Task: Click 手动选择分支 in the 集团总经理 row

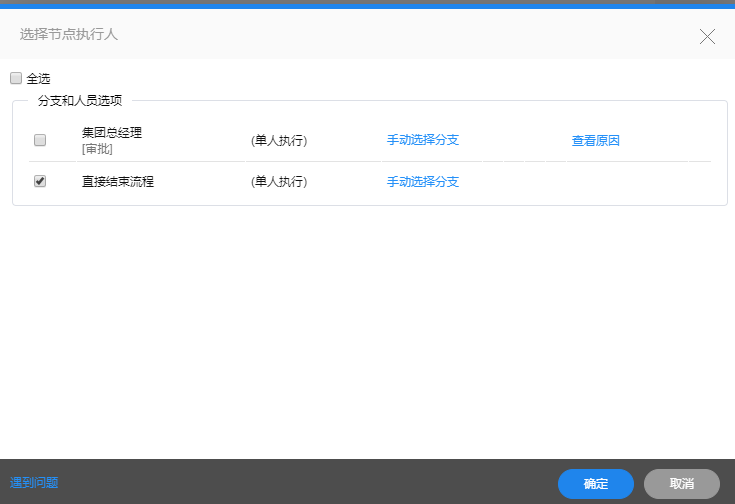Action: (423, 140)
